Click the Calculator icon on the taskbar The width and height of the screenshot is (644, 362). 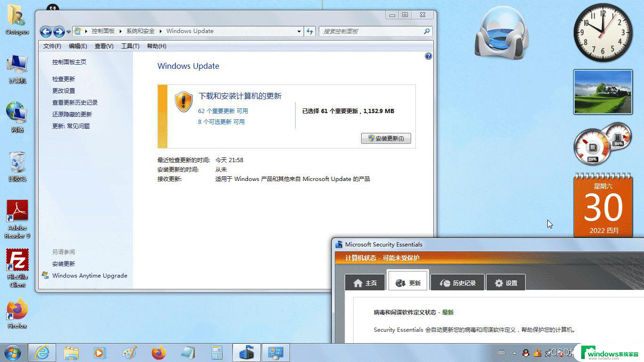click(x=217, y=353)
